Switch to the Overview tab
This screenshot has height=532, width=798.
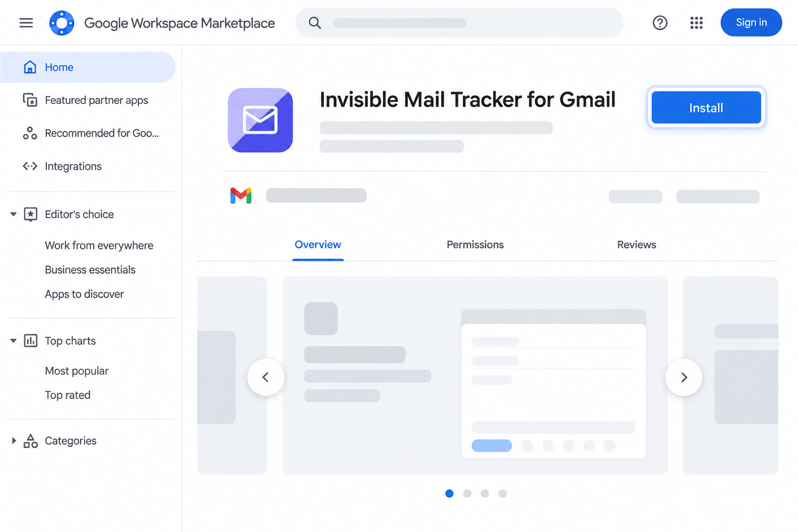point(318,245)
